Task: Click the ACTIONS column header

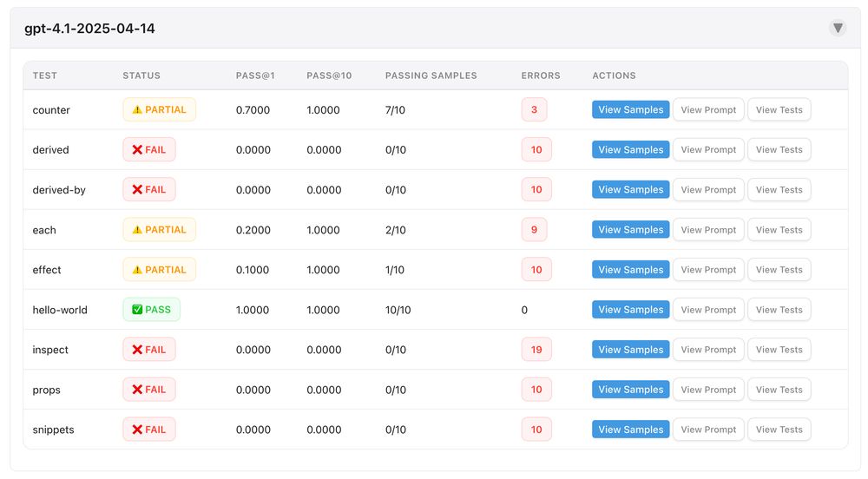Action: (614, 75)
